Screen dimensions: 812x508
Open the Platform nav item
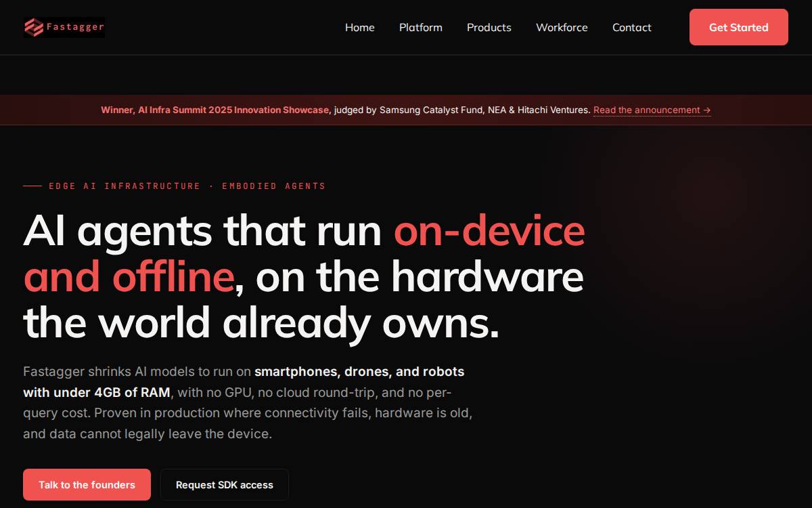point(421,28)
